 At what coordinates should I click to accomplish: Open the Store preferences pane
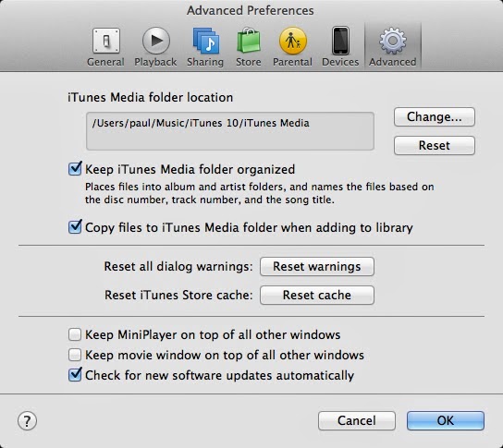coord(249,47)
